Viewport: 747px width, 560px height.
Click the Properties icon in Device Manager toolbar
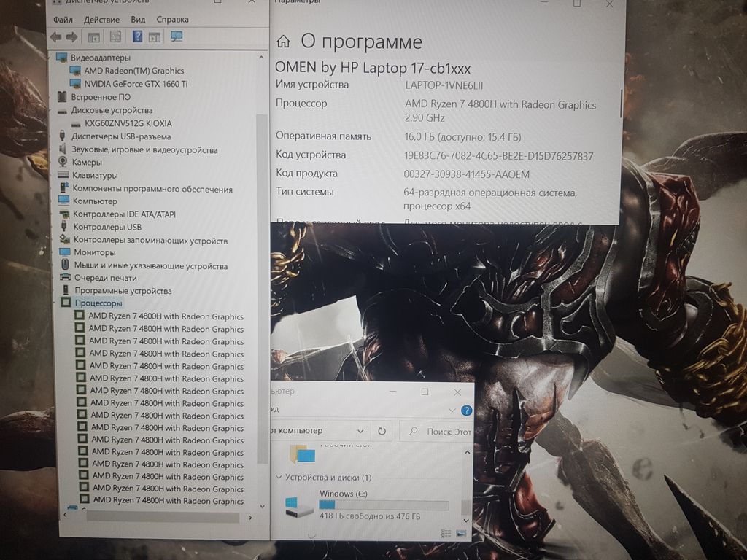click(x=115, y=37)
